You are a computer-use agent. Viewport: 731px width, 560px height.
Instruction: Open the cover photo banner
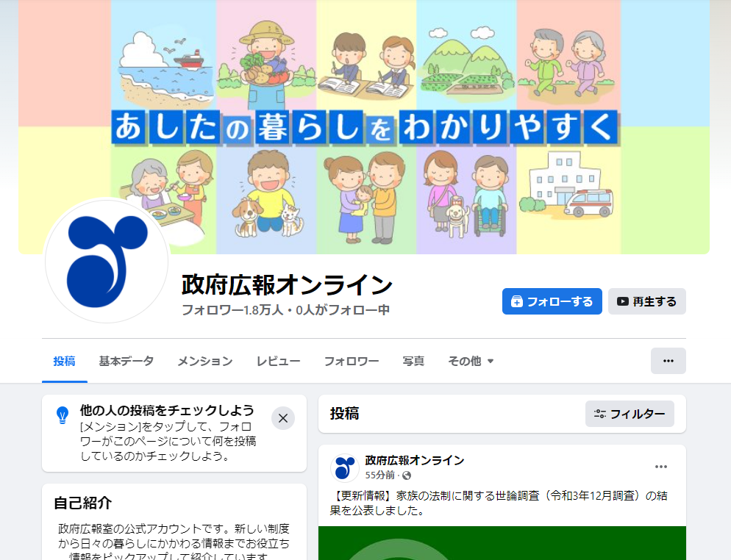point(364,126)
